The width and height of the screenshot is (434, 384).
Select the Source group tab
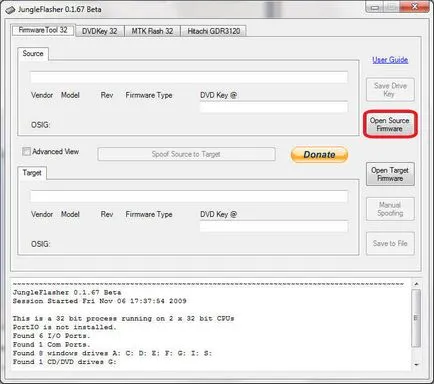33,53
